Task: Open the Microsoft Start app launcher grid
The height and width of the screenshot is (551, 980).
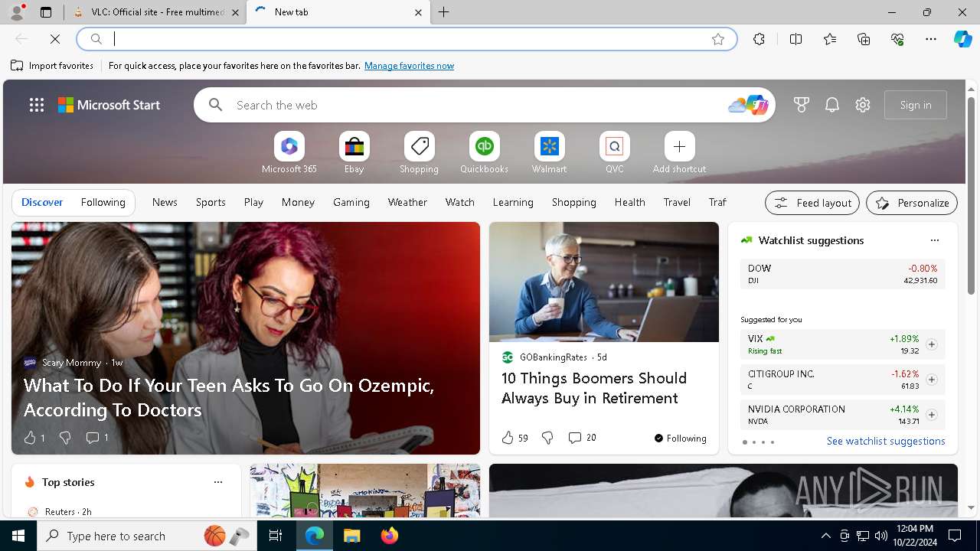Action: (37, 105)
